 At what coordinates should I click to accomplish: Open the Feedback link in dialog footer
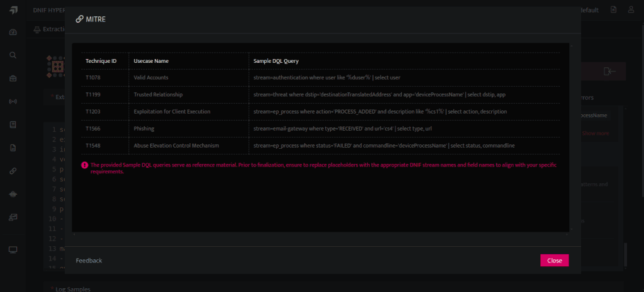click(89, 261)
